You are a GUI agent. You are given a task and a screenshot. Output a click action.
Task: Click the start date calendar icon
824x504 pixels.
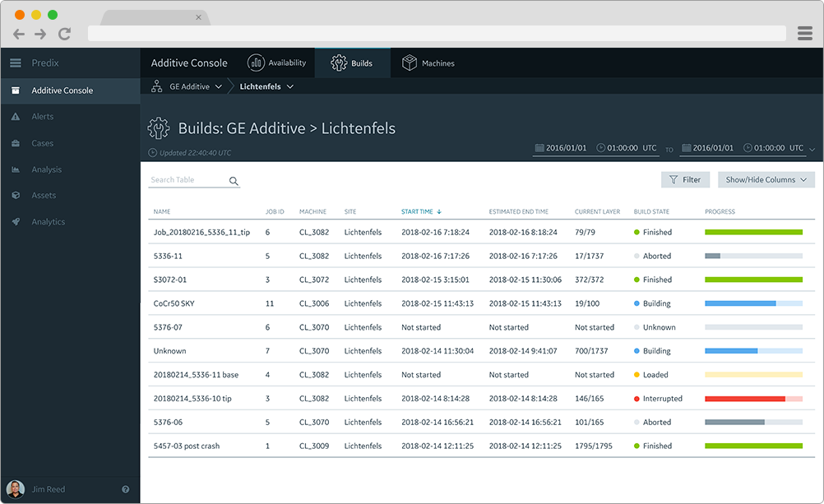point(539,148)
